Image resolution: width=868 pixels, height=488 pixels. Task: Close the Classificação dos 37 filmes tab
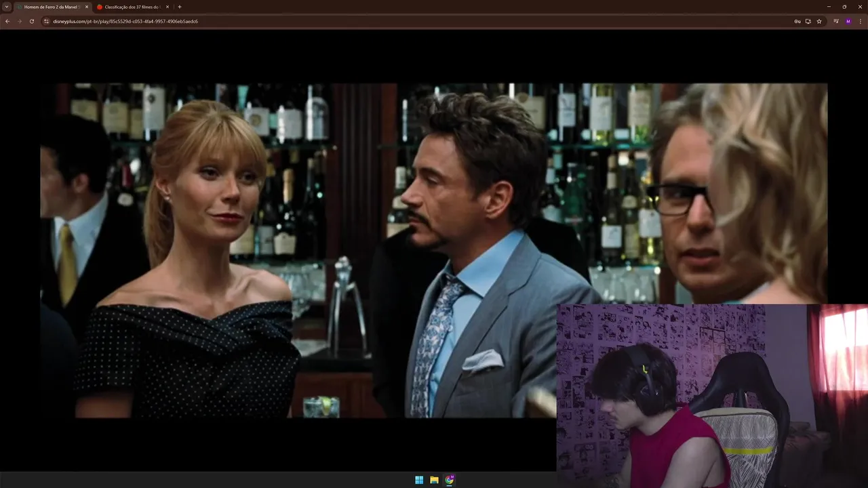tap(167, 7)
